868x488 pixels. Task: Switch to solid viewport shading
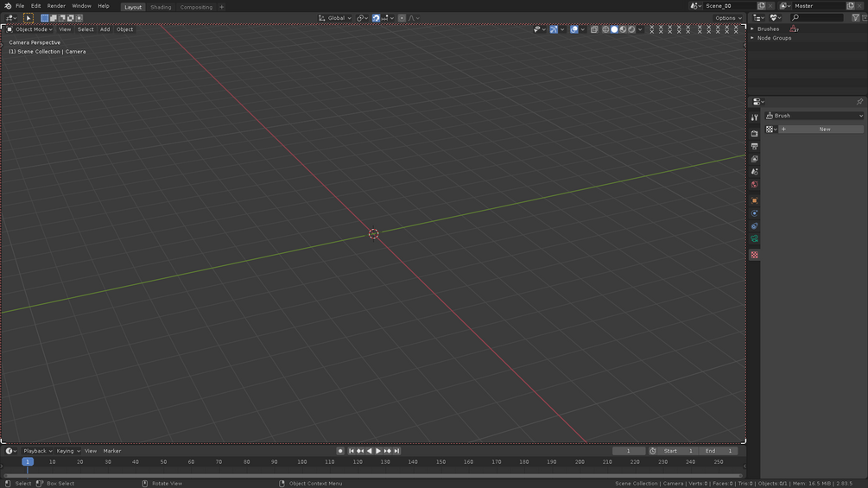coord(614,29)
